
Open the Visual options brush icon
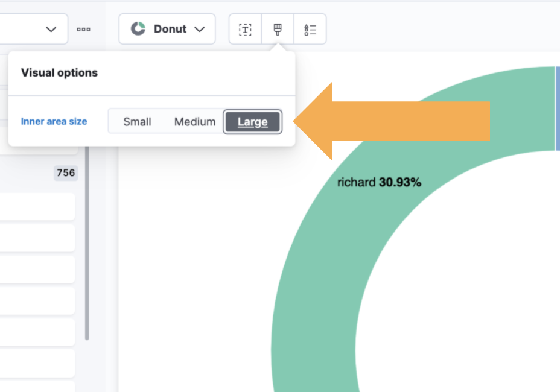point(278,29)
